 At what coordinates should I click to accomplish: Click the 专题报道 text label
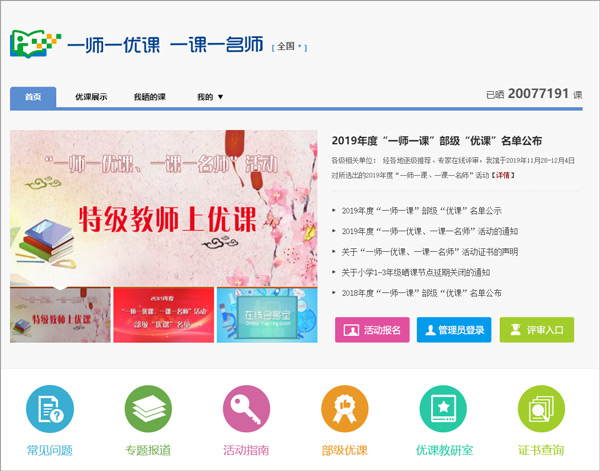(x=148, y=450)
